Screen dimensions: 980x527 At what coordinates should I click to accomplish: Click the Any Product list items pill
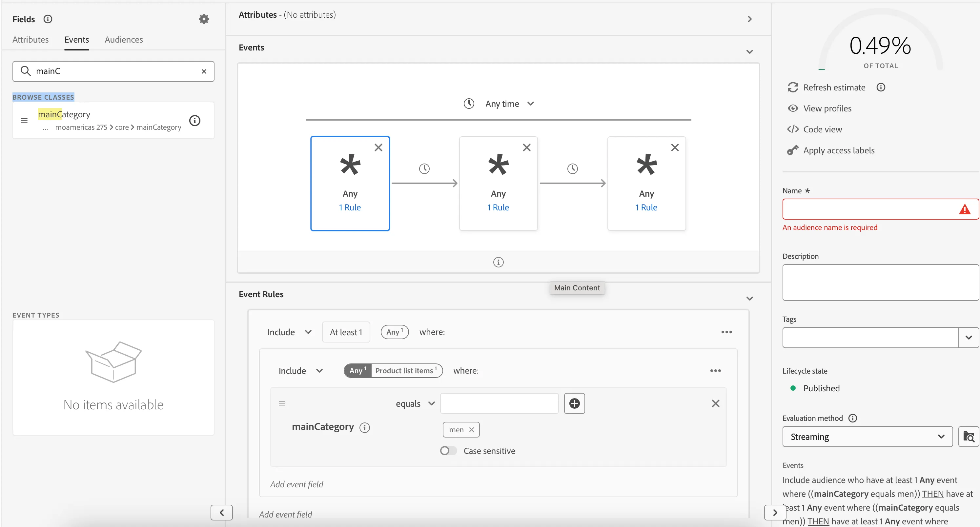(x=393, y=371)
